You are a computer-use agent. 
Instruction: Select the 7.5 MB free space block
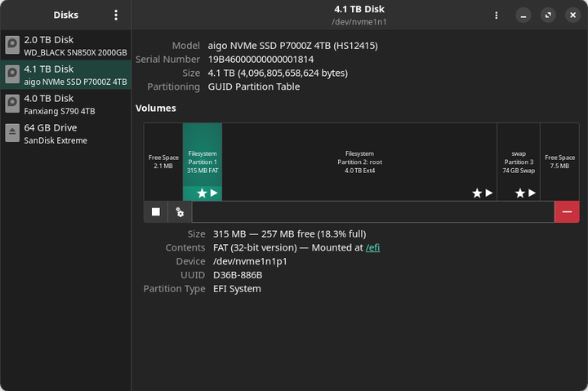tap(559, 162)
